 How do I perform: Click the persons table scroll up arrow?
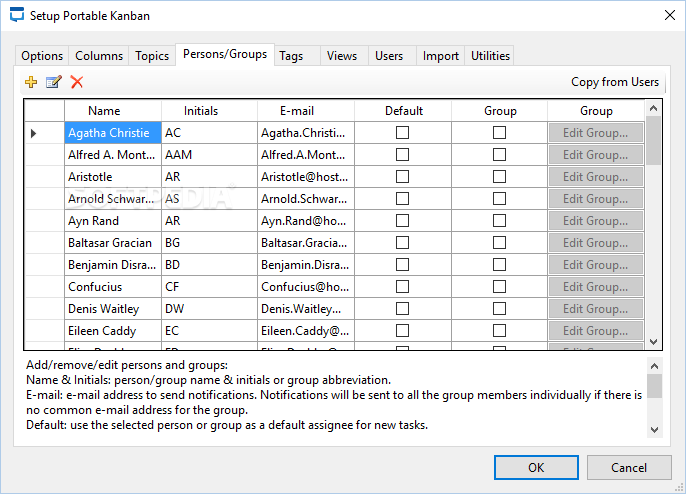point(654,108)
